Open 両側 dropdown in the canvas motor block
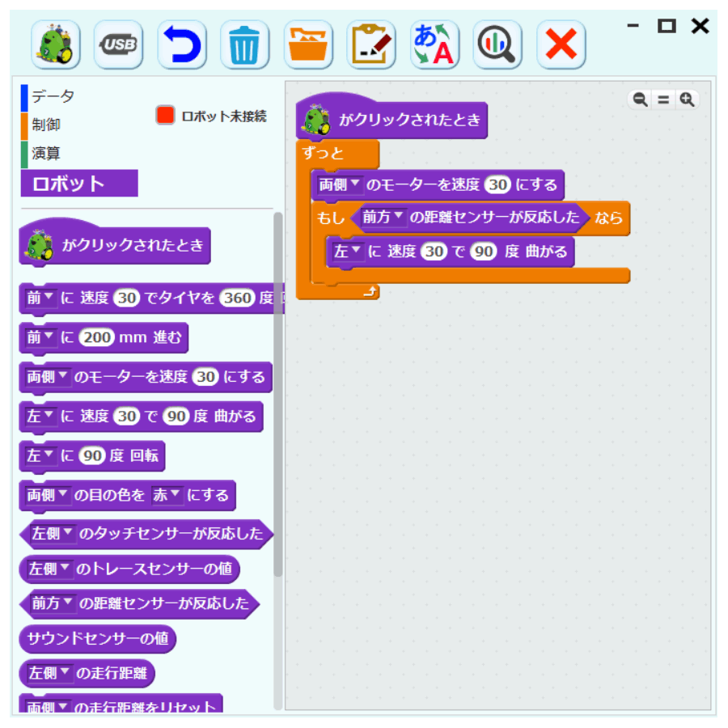Viewport: 728px width, 728px height. [x=339, y=184]
